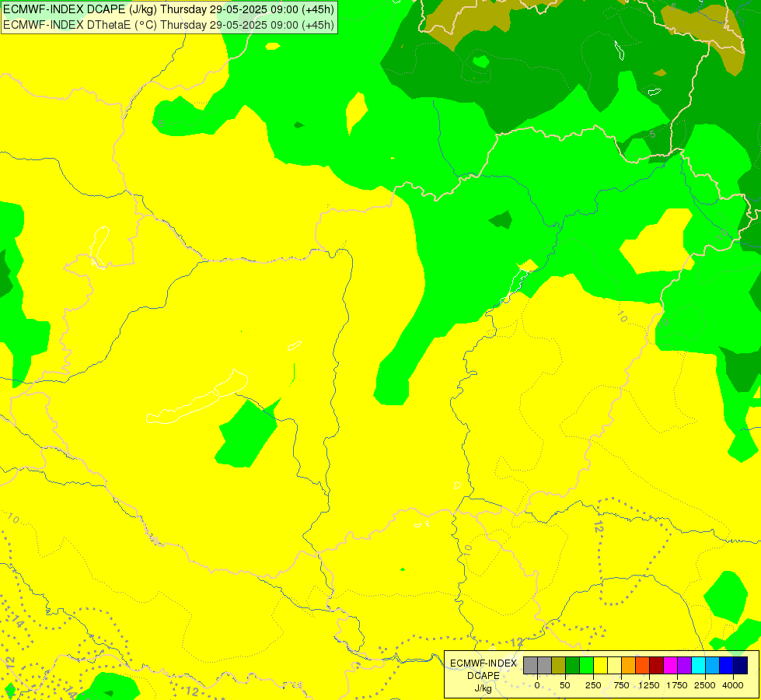The height and width of the screenshot is (700, 761).
Task: Click the legend value 1750
Action: 677,685
